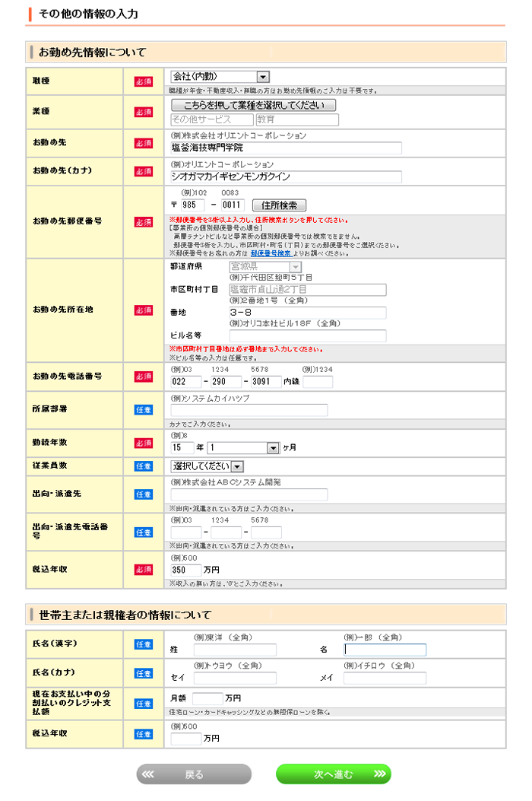Click the 名 kanji name field
The width and height of the screenshot is (532, 801).
point(385,650)
